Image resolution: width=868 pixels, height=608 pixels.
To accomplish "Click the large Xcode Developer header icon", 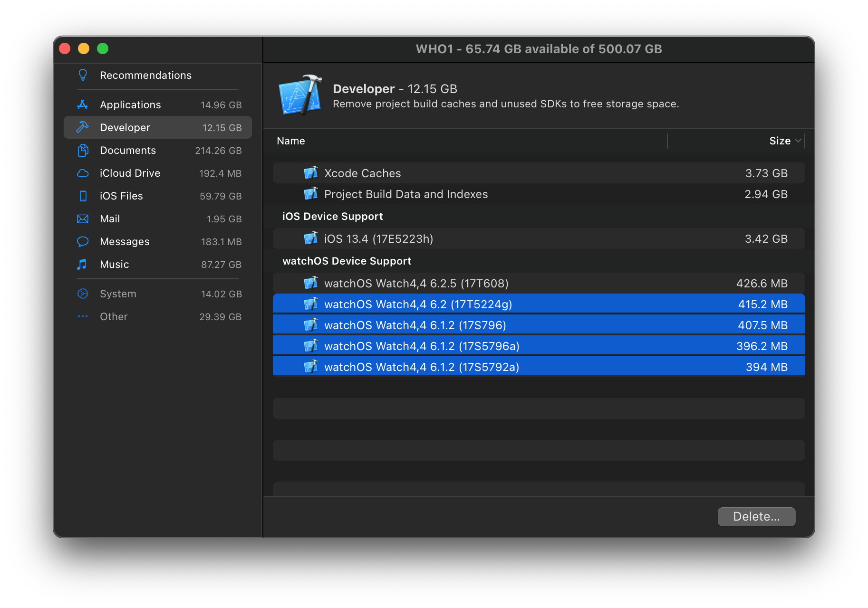I will coord(300,95).
